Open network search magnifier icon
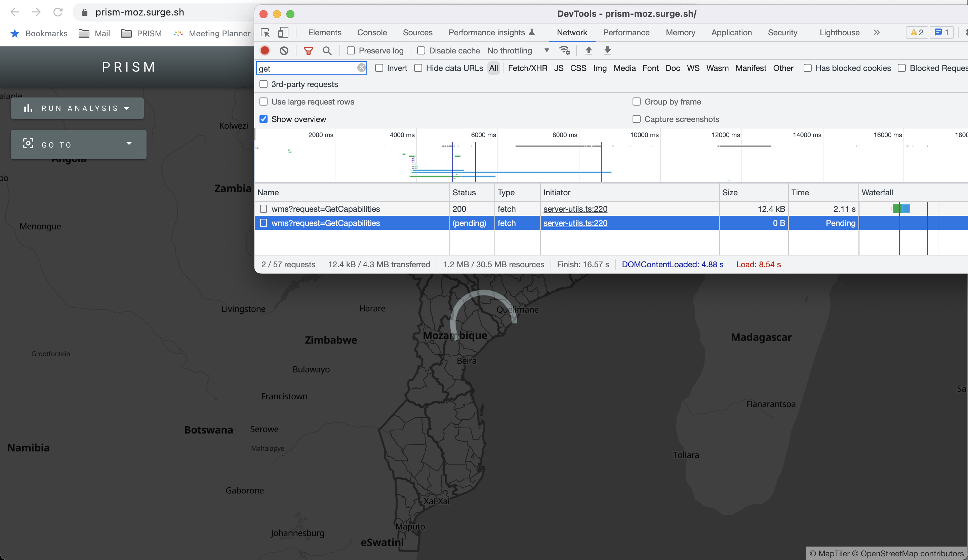This screenshot has width=968, height=560. [x=327, y=51]
